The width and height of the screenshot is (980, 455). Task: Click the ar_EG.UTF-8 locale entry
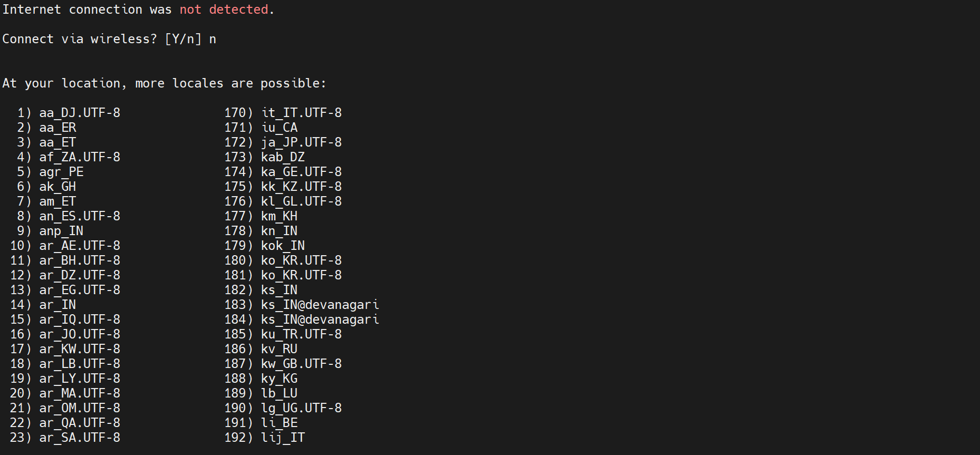(79, 290)
